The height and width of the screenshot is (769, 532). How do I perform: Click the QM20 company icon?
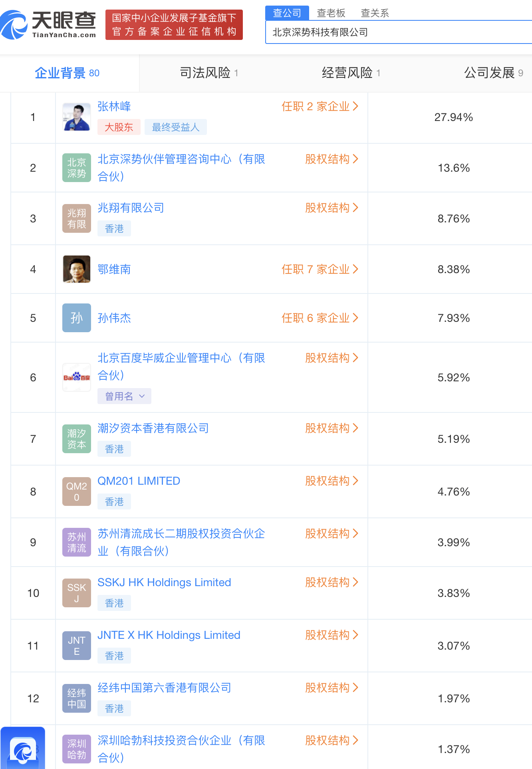point(77,492)
